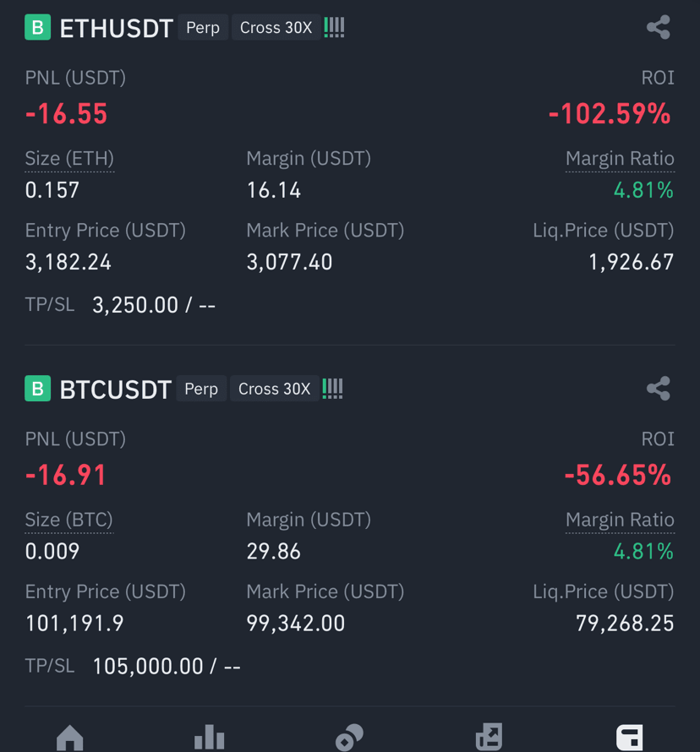Share the ETHUSDT position

pos(658,27)
